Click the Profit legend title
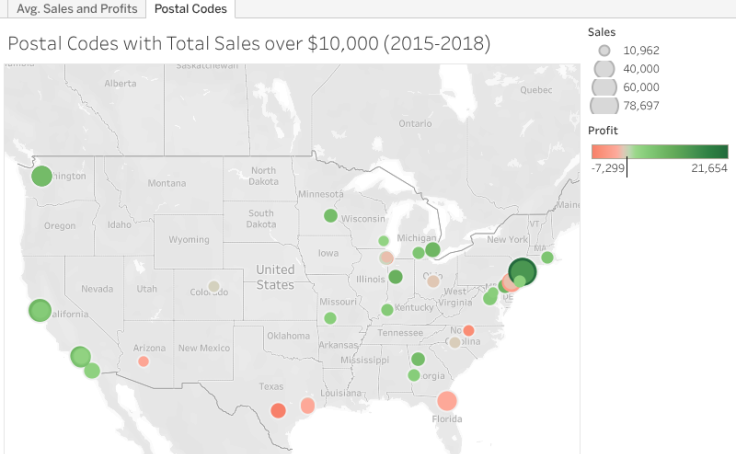Viewport: 736px width, 454px height. pos(603,130)
